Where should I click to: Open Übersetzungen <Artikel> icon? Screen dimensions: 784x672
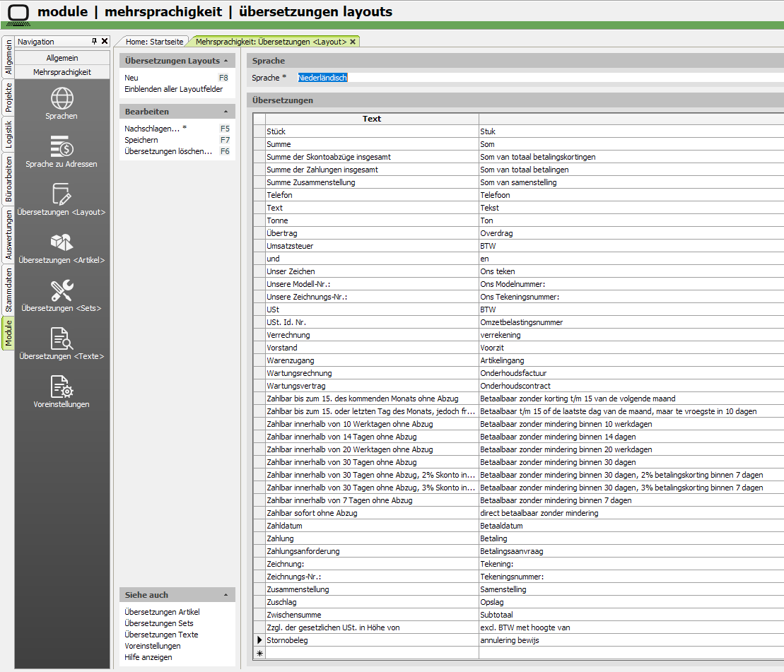(x=62, y=242)
